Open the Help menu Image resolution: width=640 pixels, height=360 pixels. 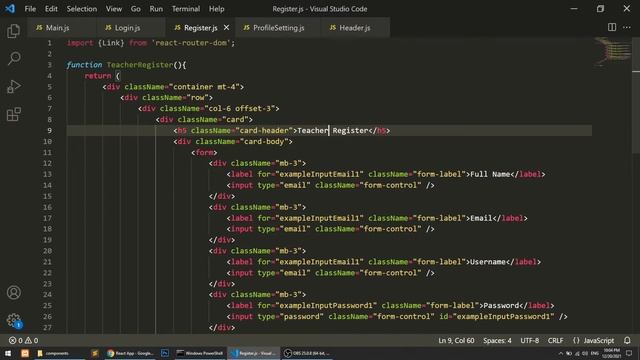click(x=217, y=9)
